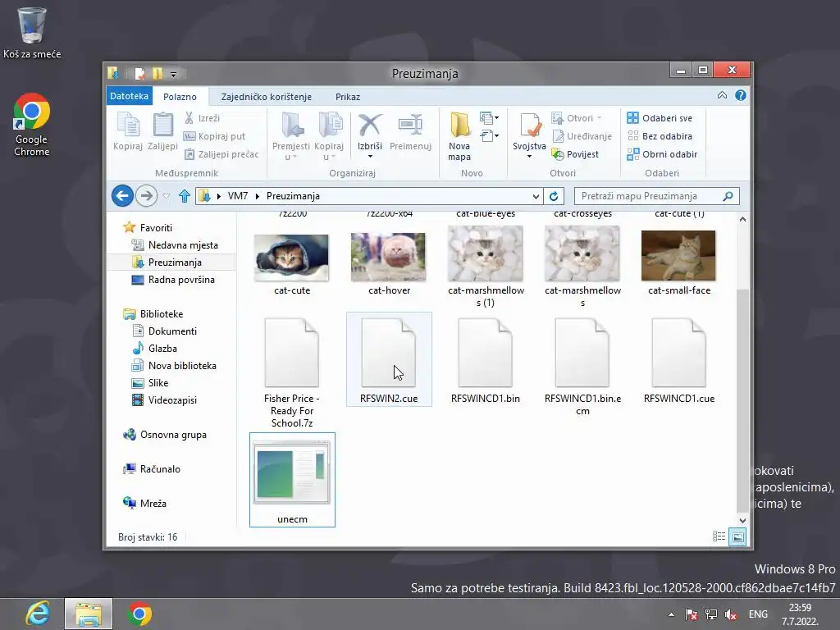Open address bar history dropdown
Screen dimensions: 840x630
[x=536, y=196]
